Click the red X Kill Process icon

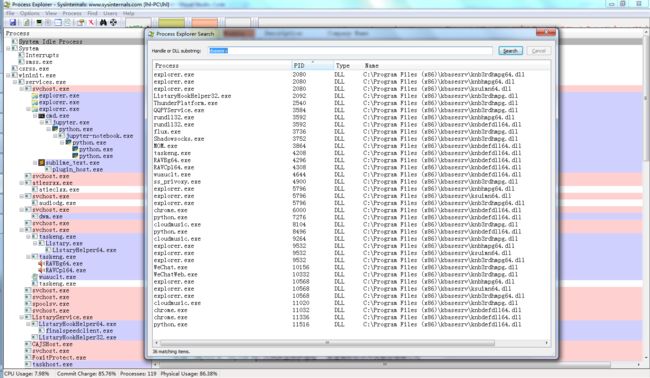click(x=91, y=22)
